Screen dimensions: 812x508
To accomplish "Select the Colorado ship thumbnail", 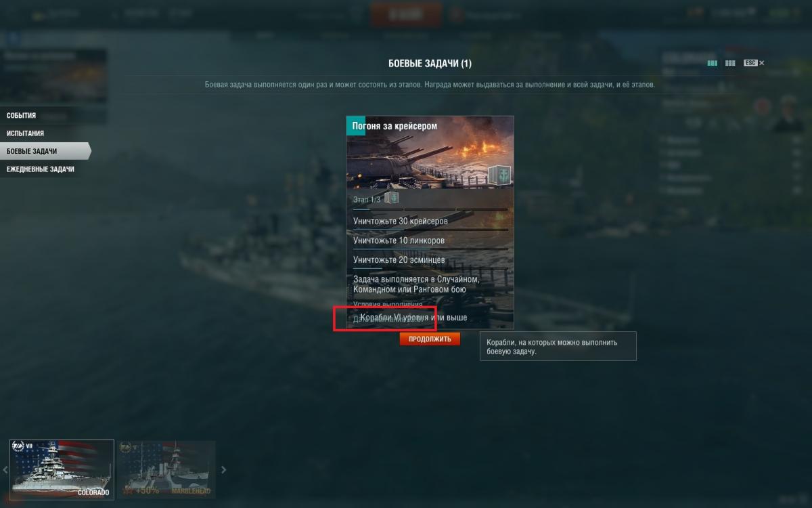I will point(62,469).
